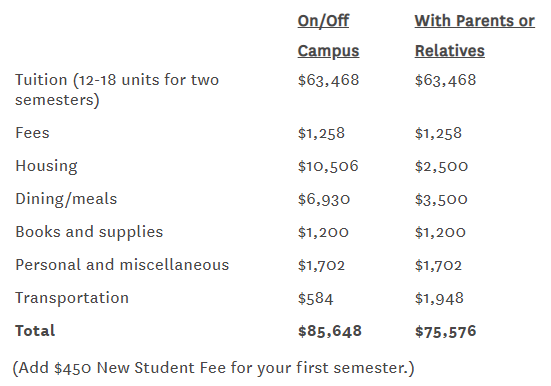
Task: Click the $3,500 dining amount
Action: pos(441,199)
